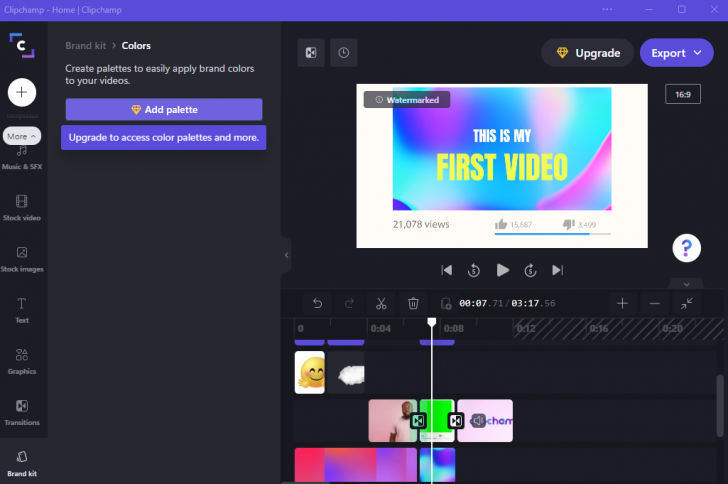
Task: Click the add media plus button
Action: 22,92
